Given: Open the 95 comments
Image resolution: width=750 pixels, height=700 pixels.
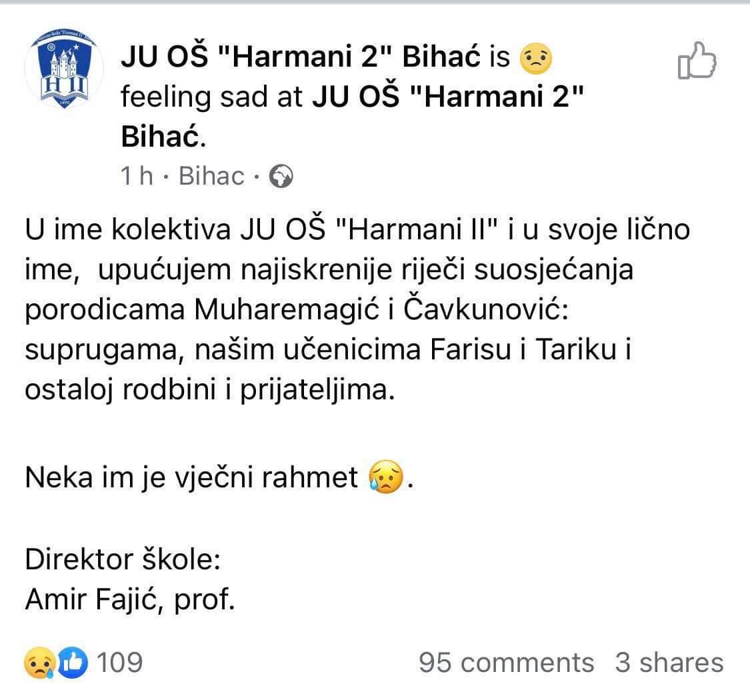Looking at the screenshot, I should (506, 663).
